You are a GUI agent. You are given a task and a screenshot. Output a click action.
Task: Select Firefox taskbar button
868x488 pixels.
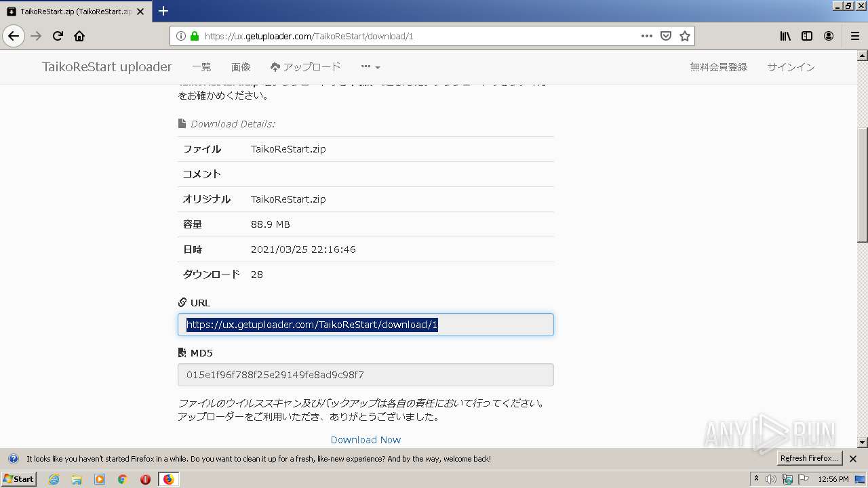(x=169, y=479)
